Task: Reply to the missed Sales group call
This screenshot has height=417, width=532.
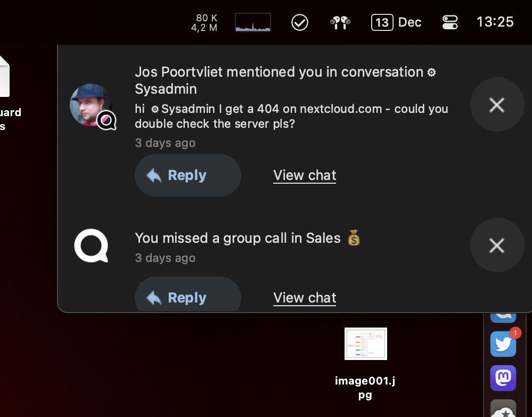Action: tap(187, 296)
